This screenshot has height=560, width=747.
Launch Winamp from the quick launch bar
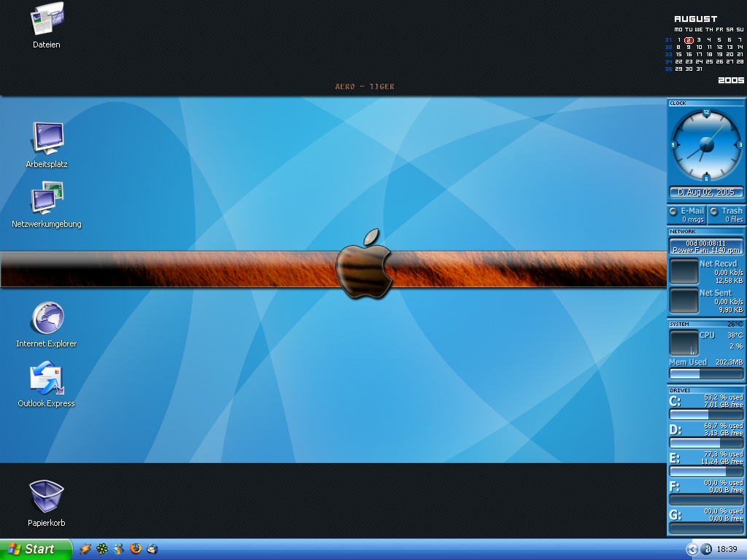pos(85,549)
